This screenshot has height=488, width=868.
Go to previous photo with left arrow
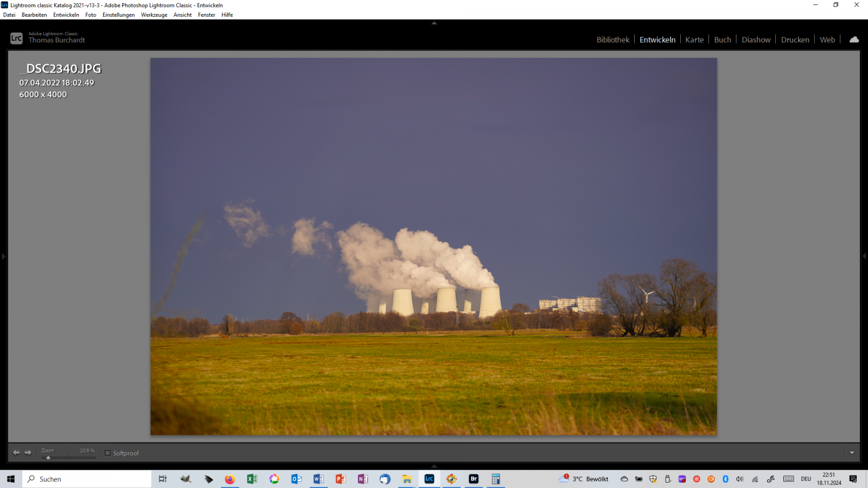tap(16, 452)
